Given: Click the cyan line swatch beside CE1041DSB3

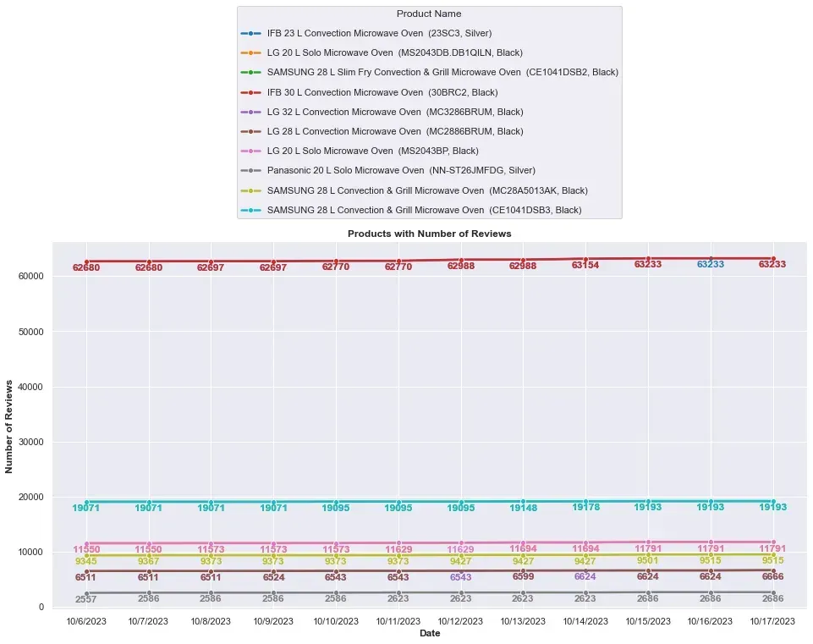Looking at the screenshot, I should 251,210.
